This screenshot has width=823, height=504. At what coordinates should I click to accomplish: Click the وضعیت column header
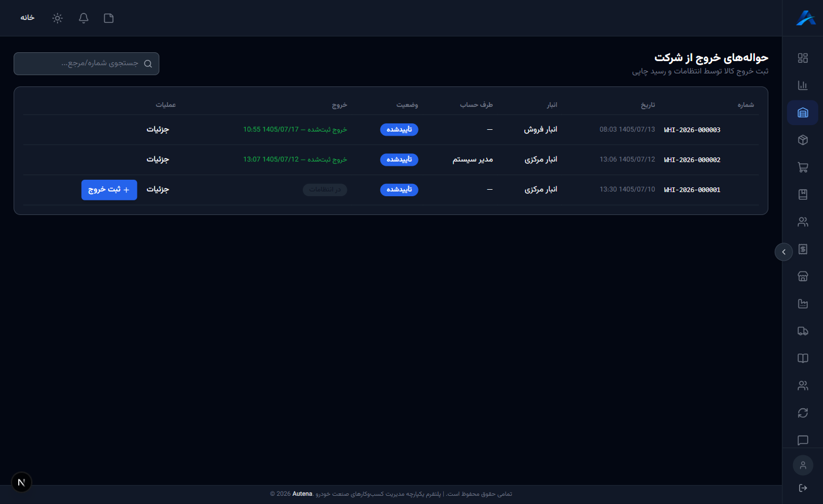point(406,105)
